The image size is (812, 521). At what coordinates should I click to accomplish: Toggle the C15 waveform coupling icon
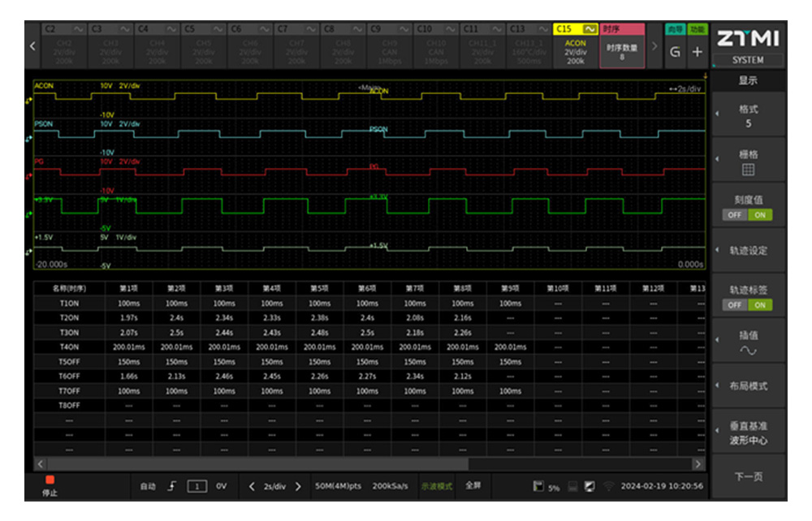(x=590, y=29)
